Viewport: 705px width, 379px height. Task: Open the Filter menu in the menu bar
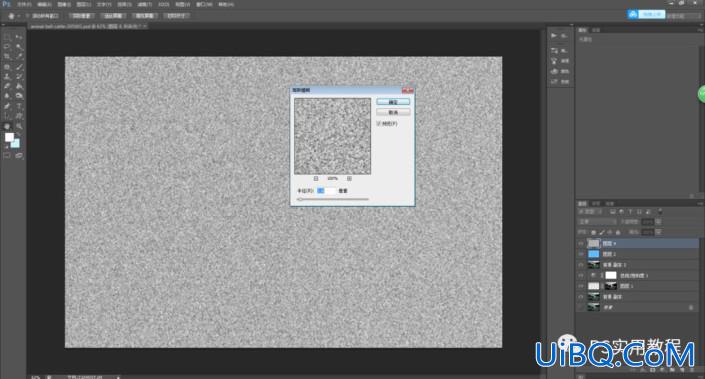(144, 4)
